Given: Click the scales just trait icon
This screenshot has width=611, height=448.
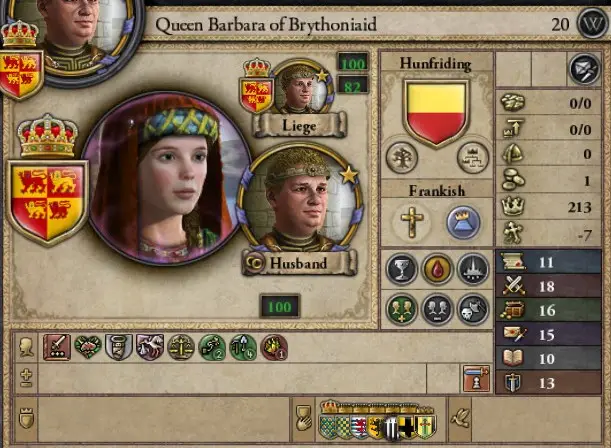Looking at the screenshot, I should (181, 347).
